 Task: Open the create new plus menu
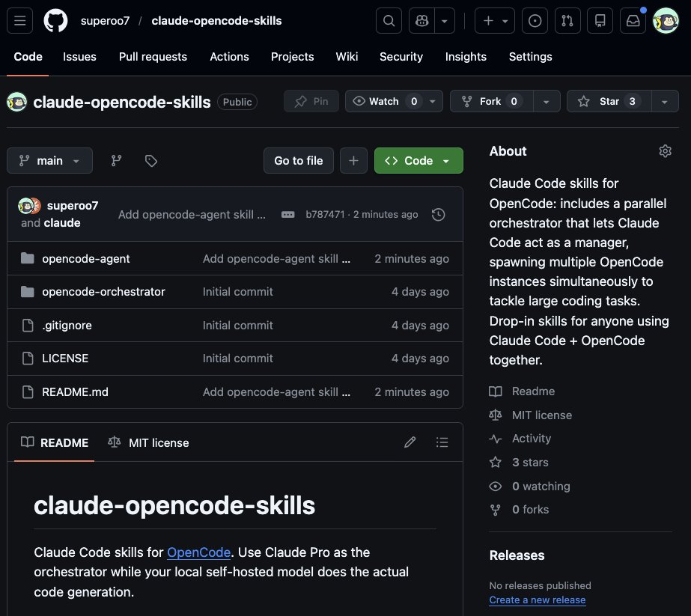click(494, 21)
